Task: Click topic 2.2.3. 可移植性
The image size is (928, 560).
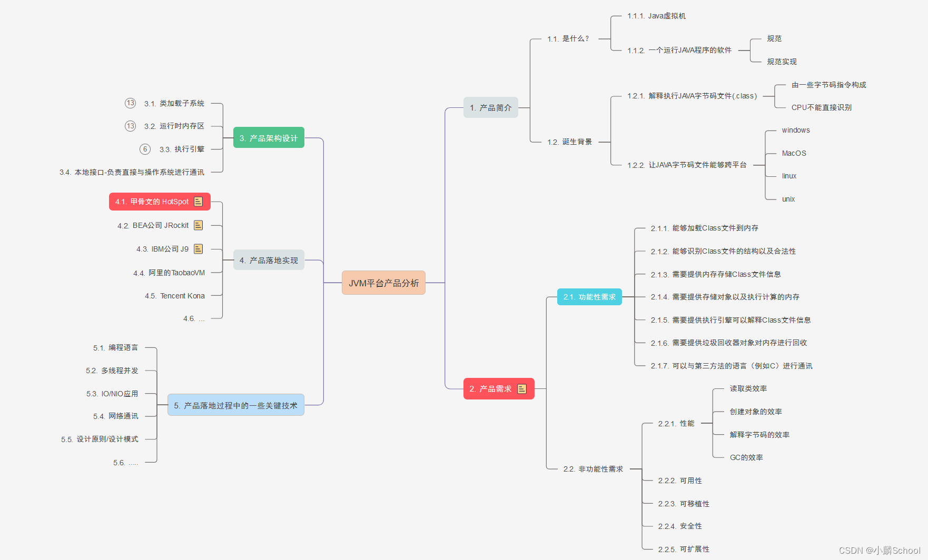Action: (683, 504)
